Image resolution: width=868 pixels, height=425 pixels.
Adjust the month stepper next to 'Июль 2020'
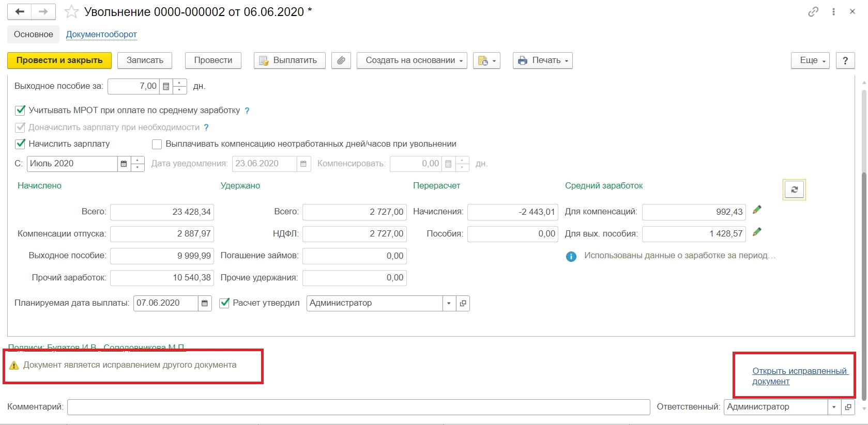(x=138, y=164)
